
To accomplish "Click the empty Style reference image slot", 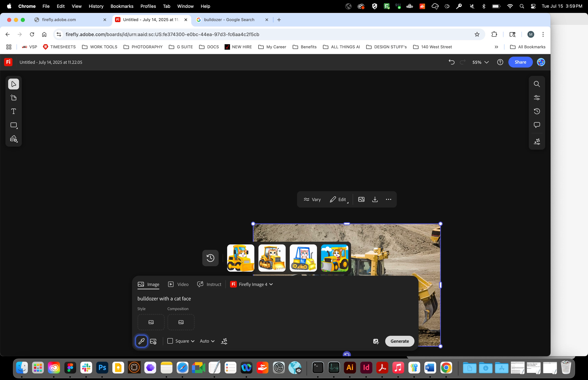I will [151, 322].
